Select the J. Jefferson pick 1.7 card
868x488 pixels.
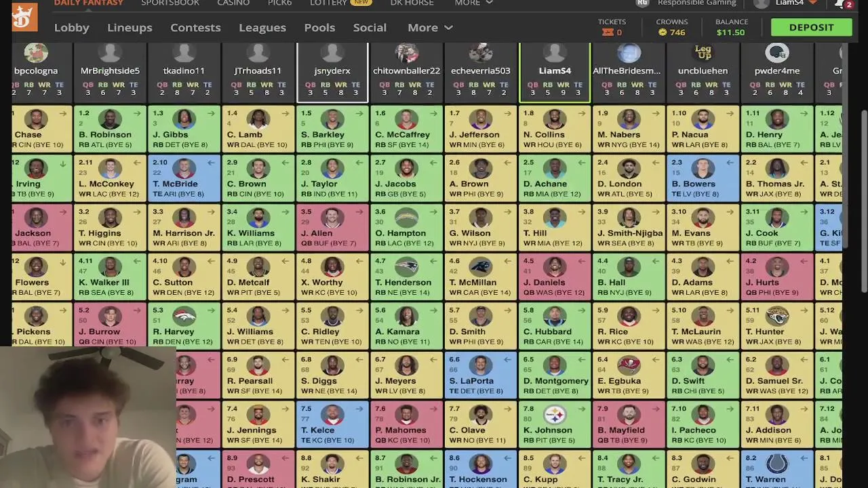pyautogui.click(x=480, y=128)
